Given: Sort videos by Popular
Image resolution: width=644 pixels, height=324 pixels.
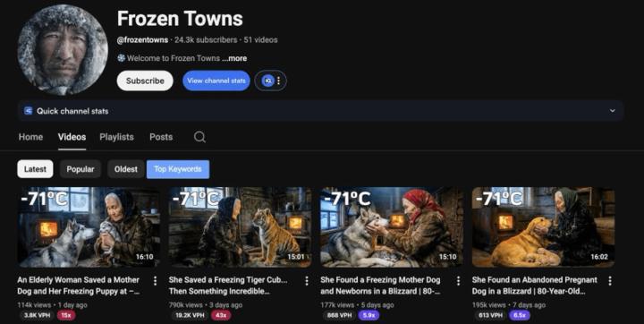Looking at the screenshot, I should 80,169.
